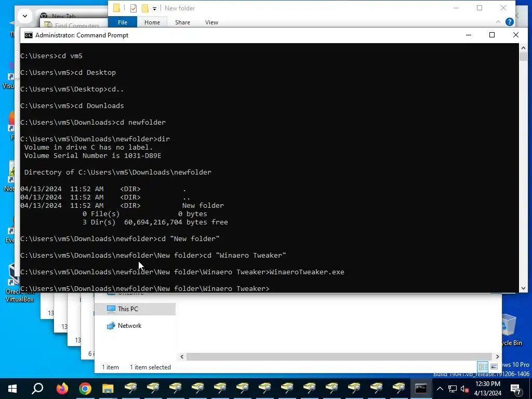
Task: Click the 'Administrator: Command Prompt' title text
Action: (x=82, y=35)
